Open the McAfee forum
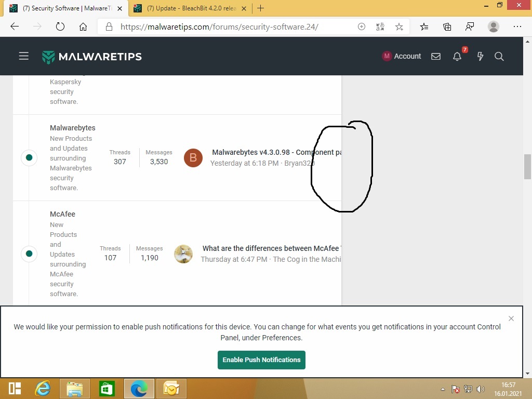Image resolution: width=532 pixels, height=399 pixels. pyautogui.click(x=62, y=214)
